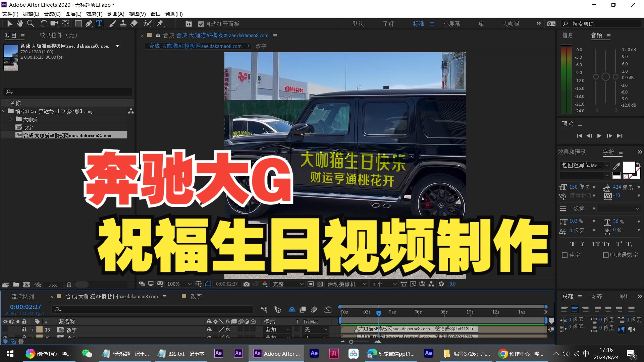This screenshot has height=362, width=644.
Task: Click the new folder icon in Project panel
Action: pos(16,285)
